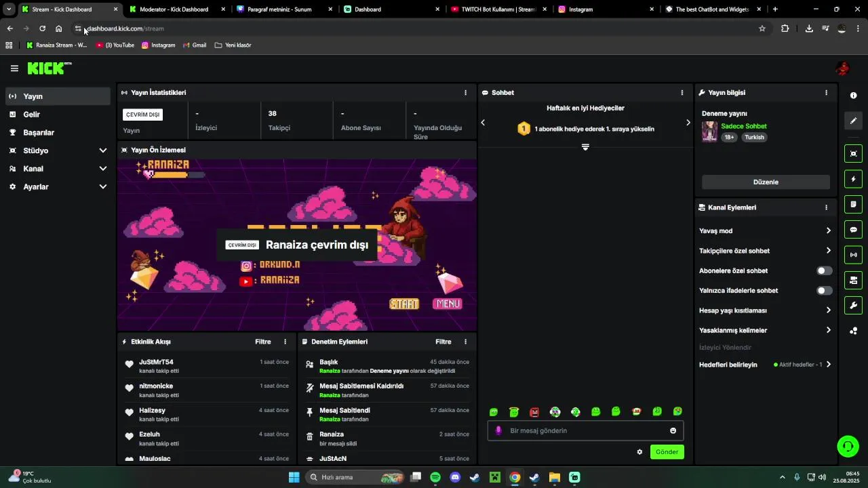Image resolution: width=868 pixels, height=488 pixels.
Task: Toggle the chat bubble widget icon in sidebar
Action: tap(854, 230)
